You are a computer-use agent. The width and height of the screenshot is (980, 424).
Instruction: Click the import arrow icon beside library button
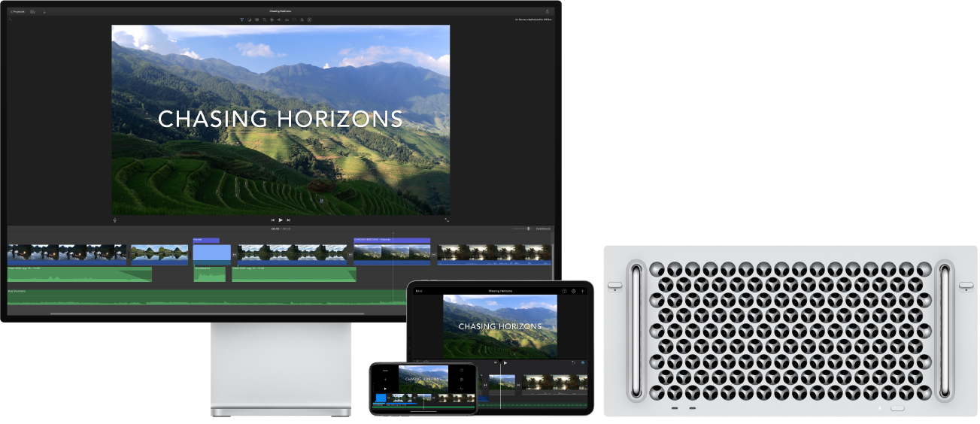44,12
